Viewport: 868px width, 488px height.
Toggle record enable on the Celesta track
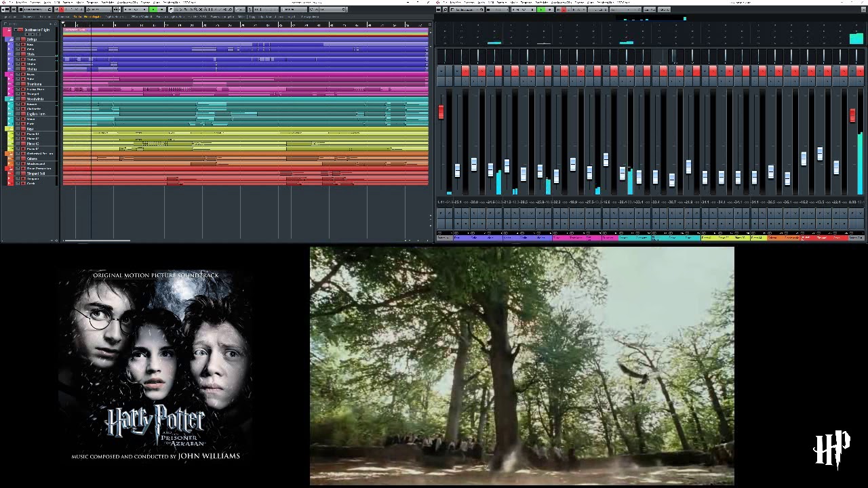pyautogui.click(x=23, y=159)
